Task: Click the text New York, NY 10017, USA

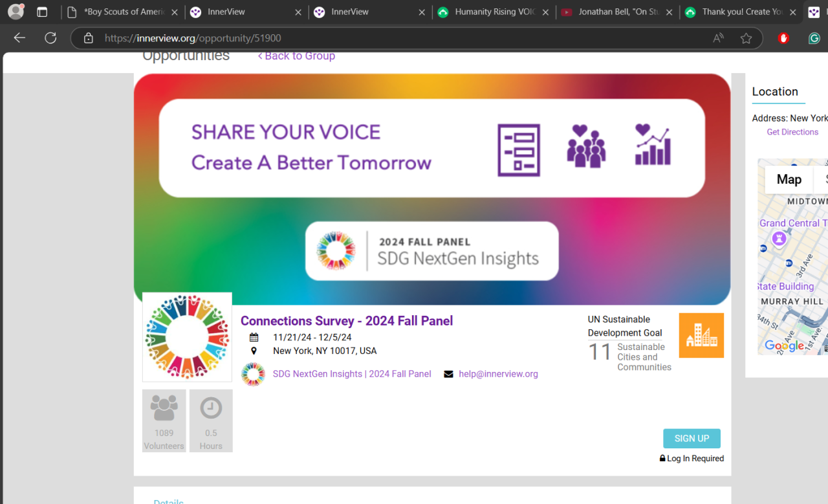Action: [325, 351]
